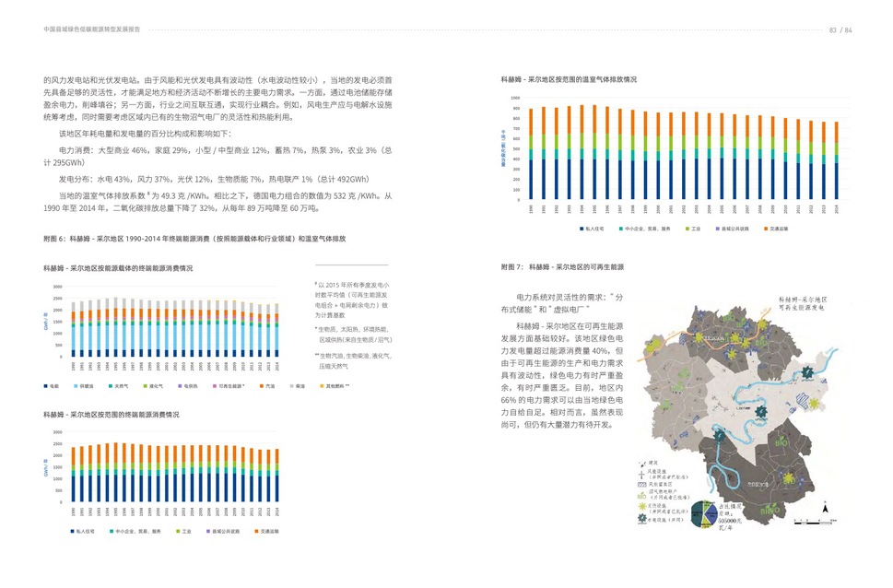Click the wind turbine icon in map legend
Screen dimensions: 893x588
click(641, 474)
